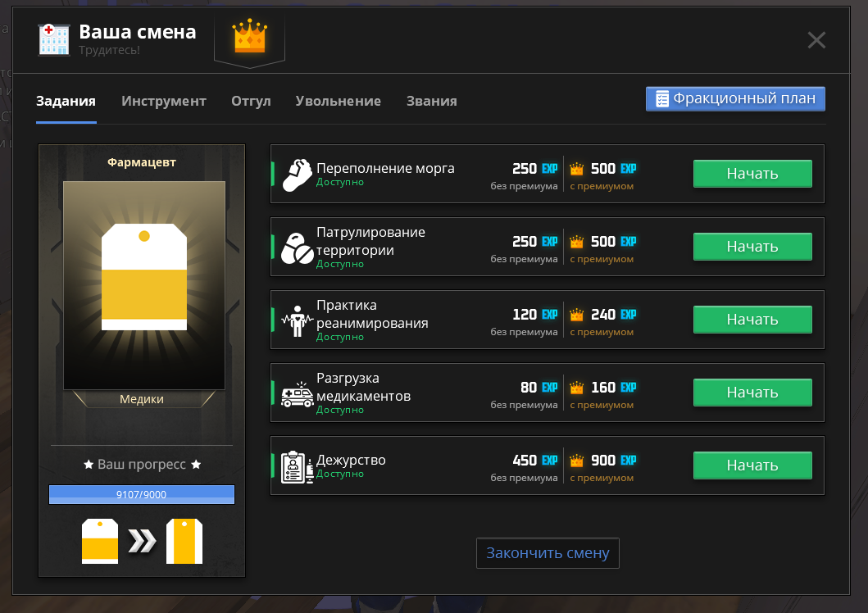Click the morgue foot tag task icon
868x613 pixels.
click(x=298, y=175)
